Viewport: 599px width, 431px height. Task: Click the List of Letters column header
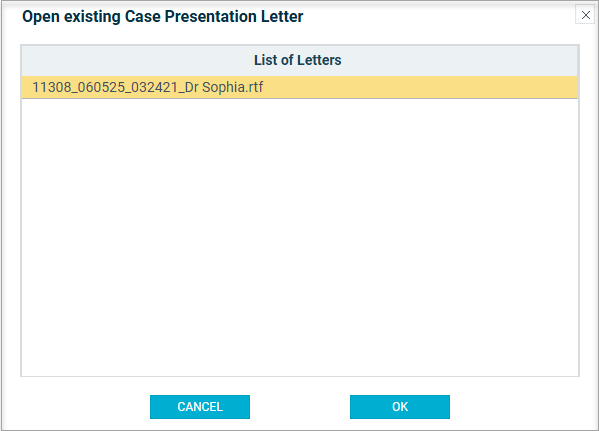300,60
